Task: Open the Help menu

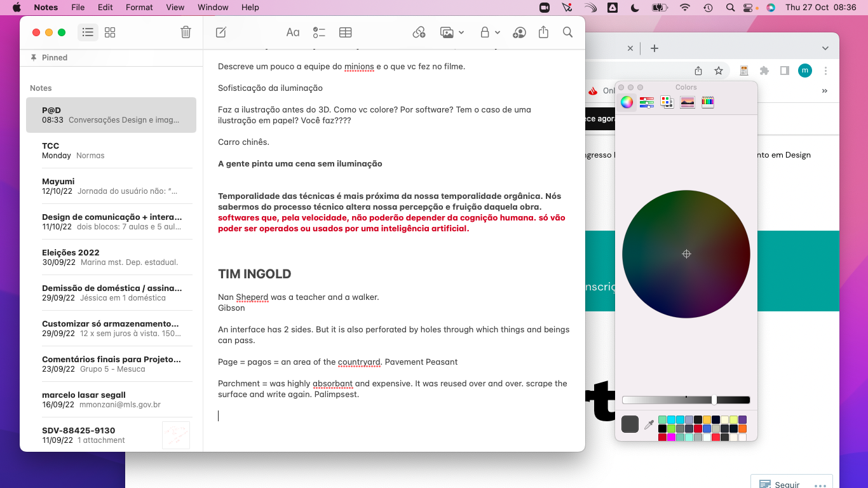Action: point(250,7)
